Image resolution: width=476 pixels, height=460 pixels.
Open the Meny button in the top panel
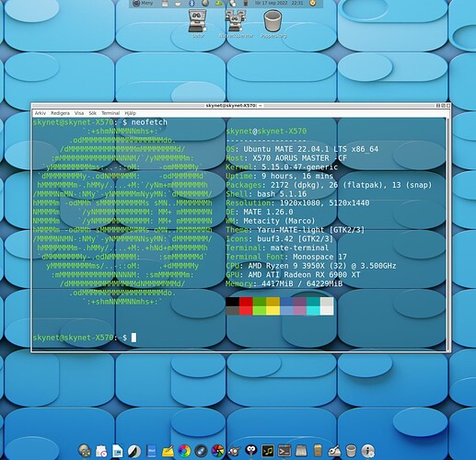pos(143,3)
